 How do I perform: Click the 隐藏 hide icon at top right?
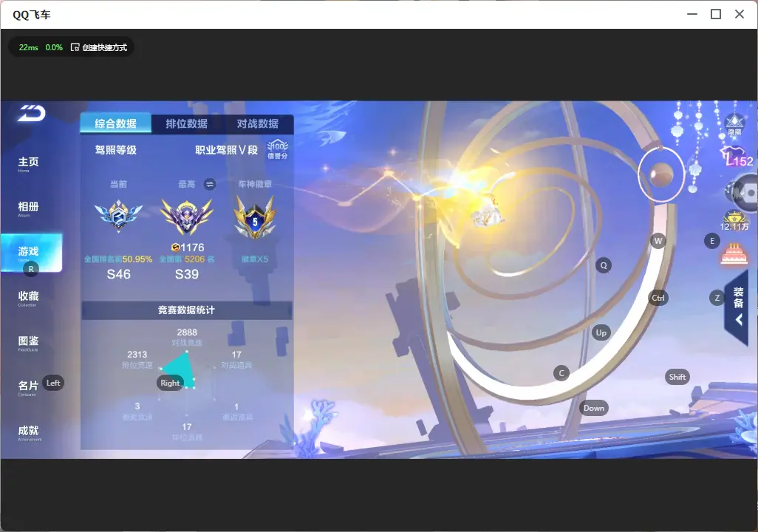[734, 125]
